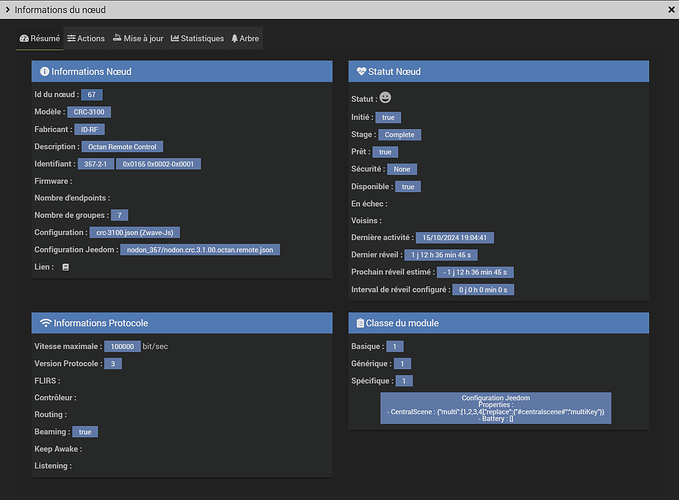The width and height of the screenshot is (679, 500).
Task: Click the heartbeat icon in Statut Nœud header
Action: coord(361,72)
